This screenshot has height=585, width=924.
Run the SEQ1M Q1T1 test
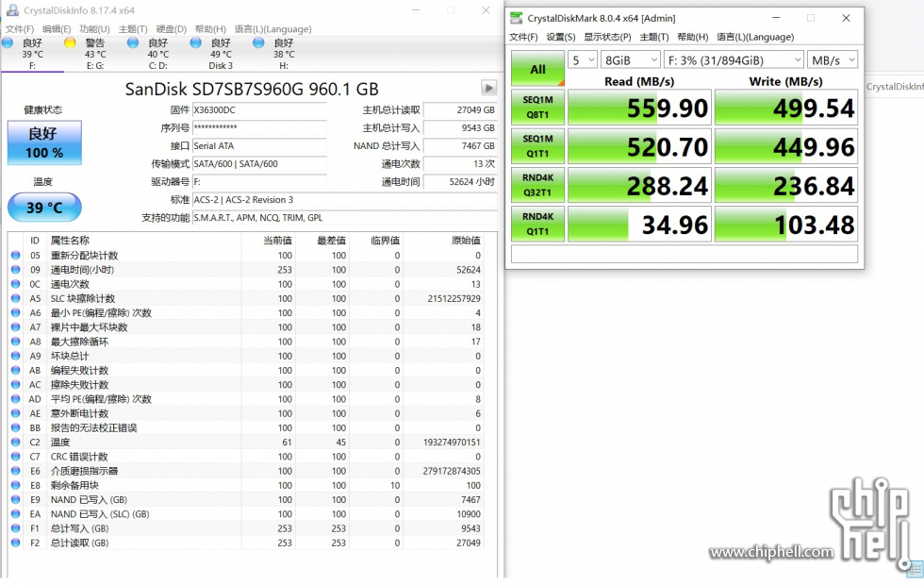[537, 146]
